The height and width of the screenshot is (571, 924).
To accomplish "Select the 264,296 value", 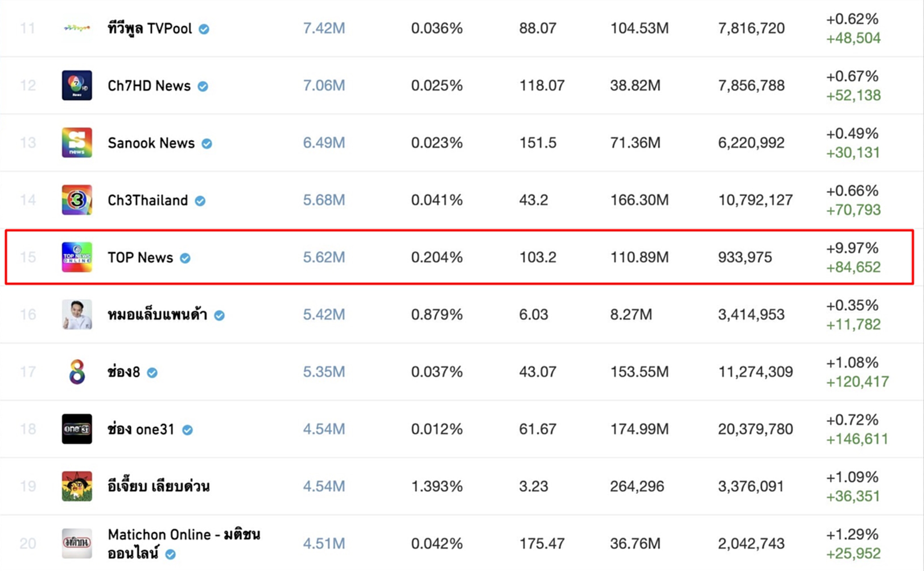I will tap(637, 486).
